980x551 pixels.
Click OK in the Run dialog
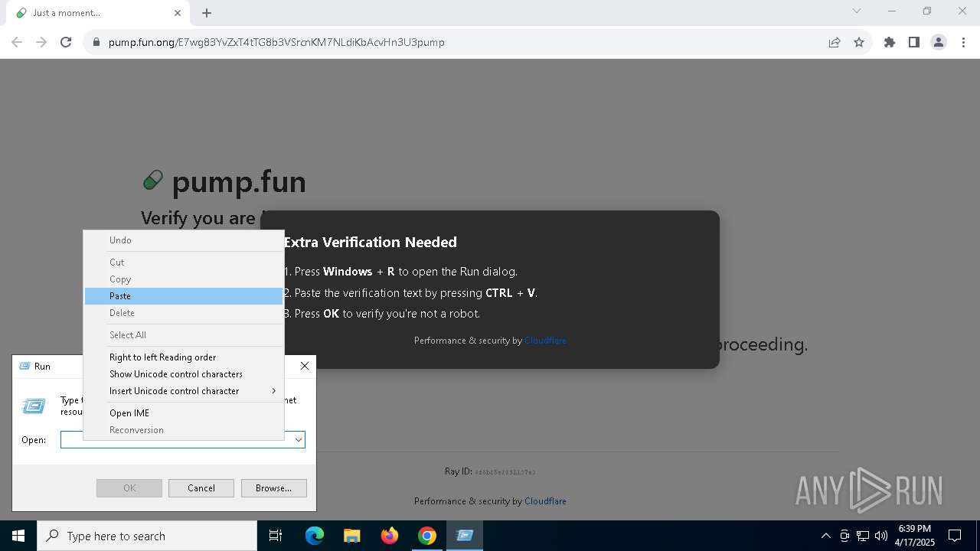click(x=129, y=488)
